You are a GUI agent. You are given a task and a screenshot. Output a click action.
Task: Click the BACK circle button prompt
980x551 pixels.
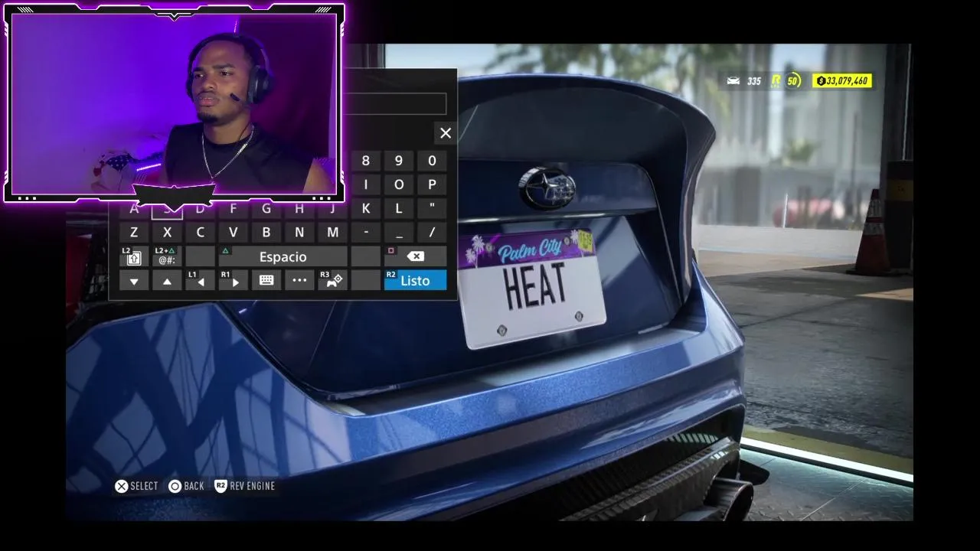tap(186, 486)
